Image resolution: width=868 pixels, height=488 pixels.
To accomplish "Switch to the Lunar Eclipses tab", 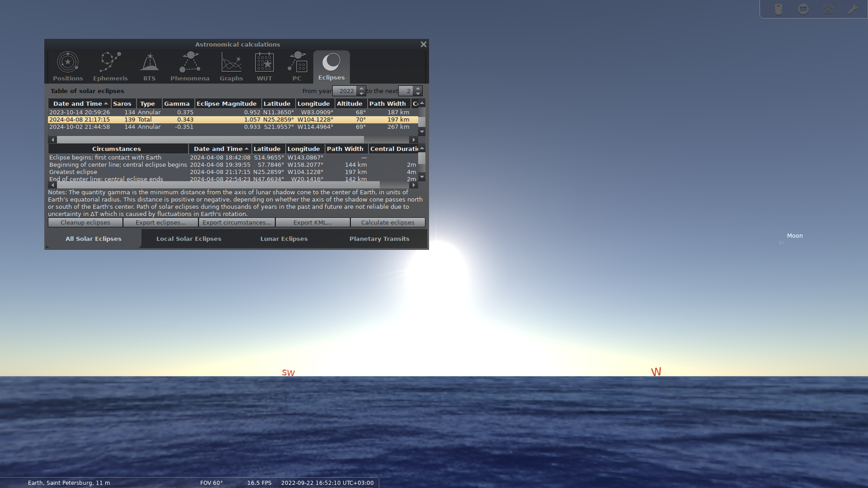I will click(283, 239).
